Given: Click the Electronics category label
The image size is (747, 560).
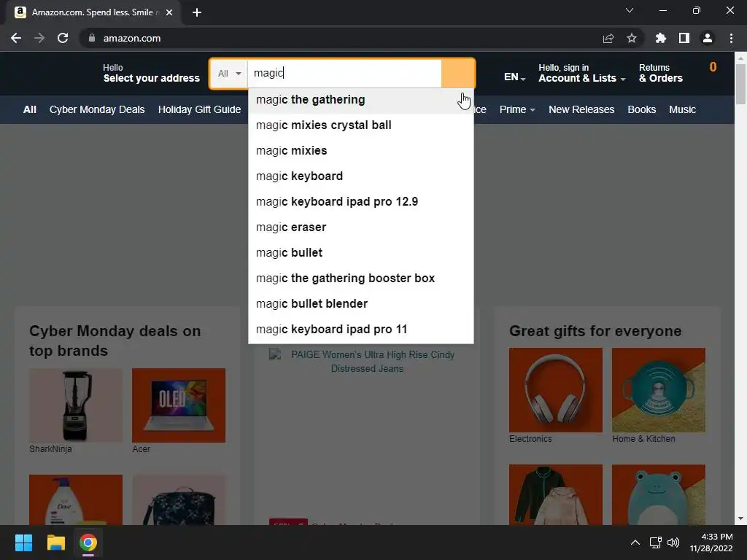Looking at the screenshot, I should [x=530, y=439].
